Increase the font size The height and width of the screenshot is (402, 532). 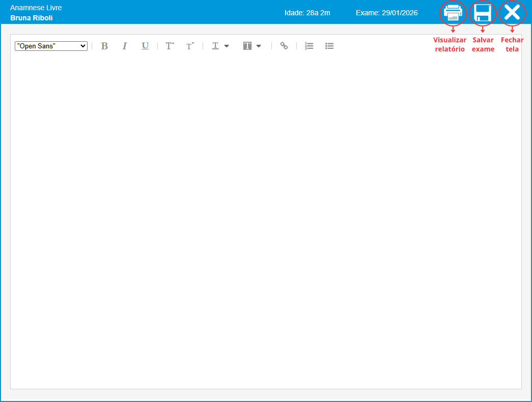point(170,46)
